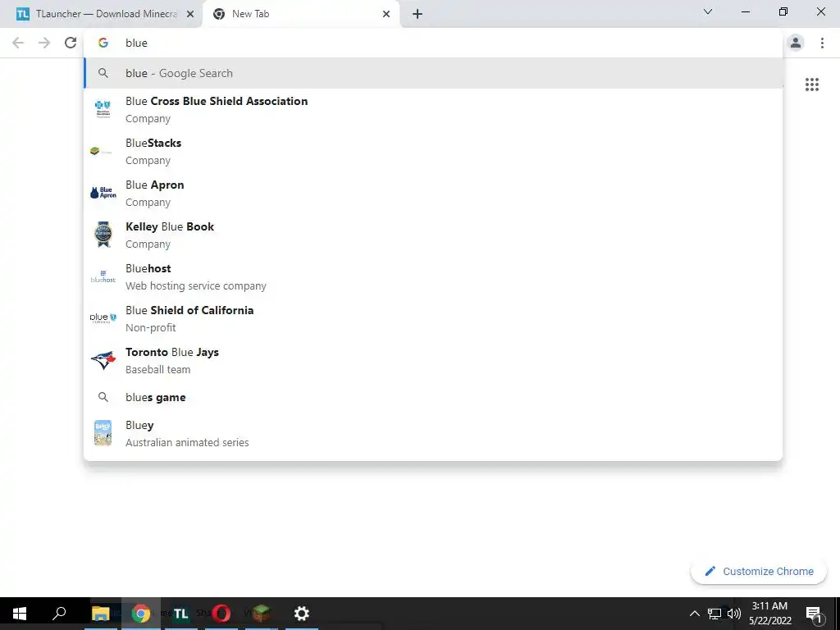Open the Windows Start menu

(x=20, y=614)
